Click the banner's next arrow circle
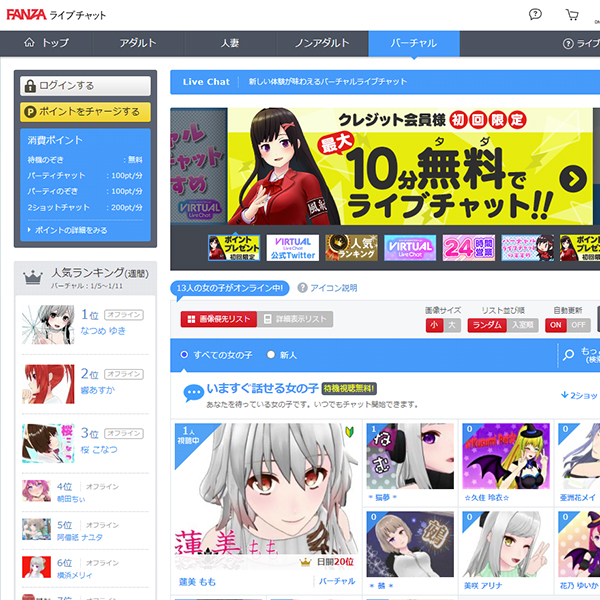Viewport: 600px width, 600px height. click(x=572, y=179)
